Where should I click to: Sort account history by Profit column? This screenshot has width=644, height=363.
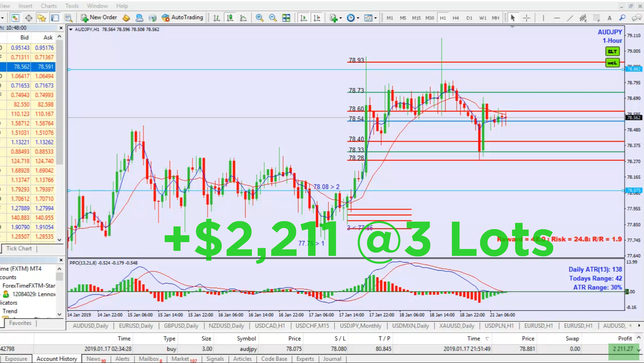[625, 338]
